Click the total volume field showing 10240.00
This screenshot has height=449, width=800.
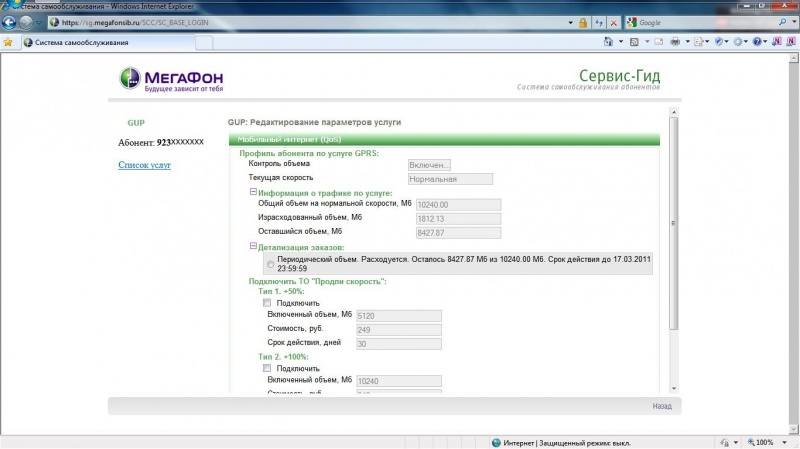click(x=458, y=205)
